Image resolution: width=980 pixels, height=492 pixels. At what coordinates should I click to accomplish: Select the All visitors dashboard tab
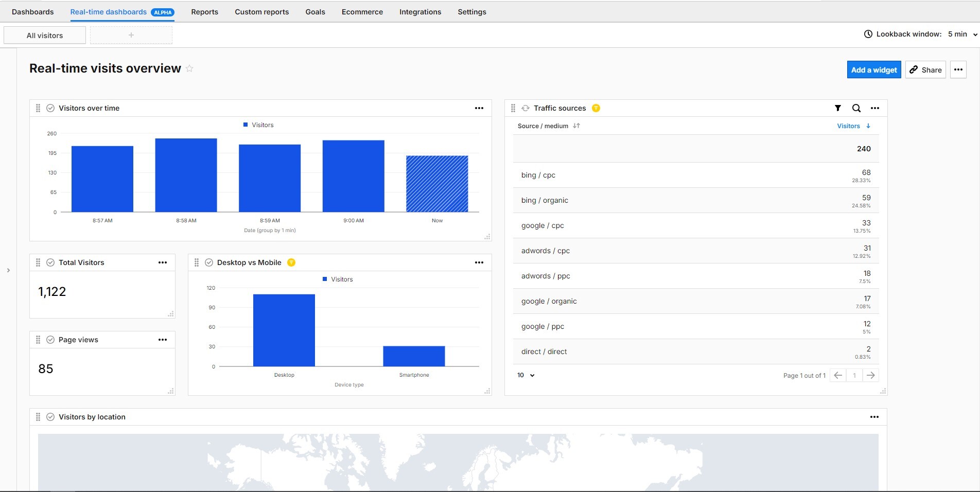[x=44, y=35]
